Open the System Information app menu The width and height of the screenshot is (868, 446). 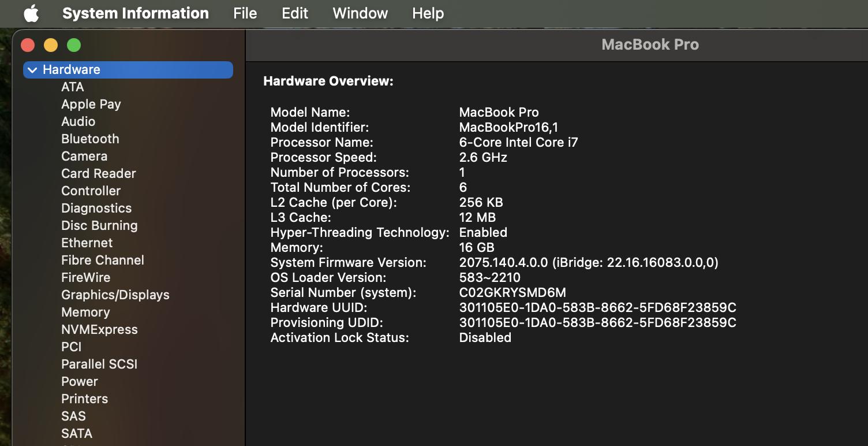(136, 13)
